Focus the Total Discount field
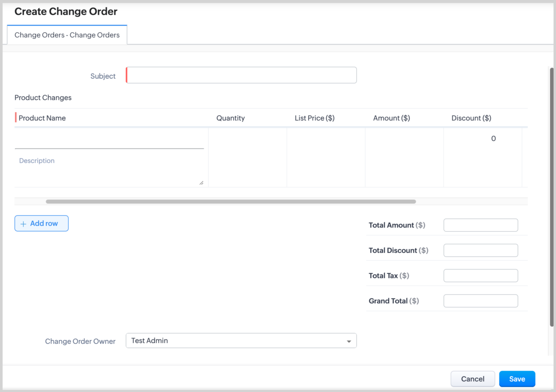The height and width of the screenshot is (392, 556). click(480, 250)
